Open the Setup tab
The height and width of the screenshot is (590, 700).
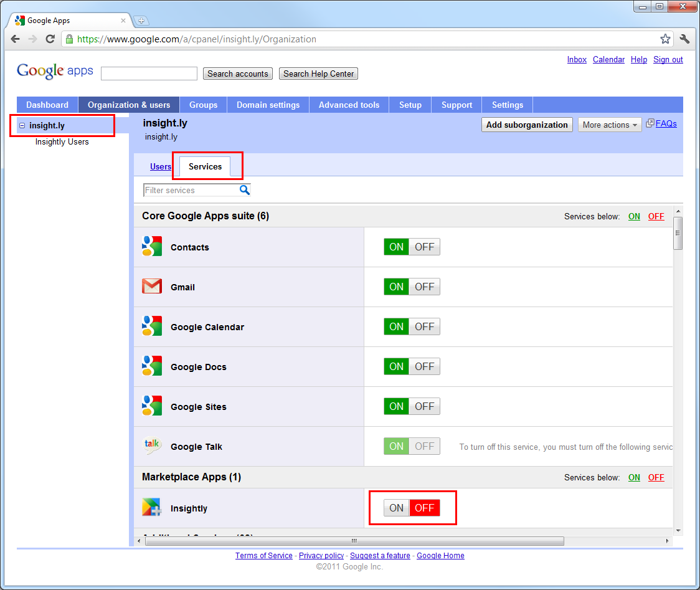click(x=410, y=105)
